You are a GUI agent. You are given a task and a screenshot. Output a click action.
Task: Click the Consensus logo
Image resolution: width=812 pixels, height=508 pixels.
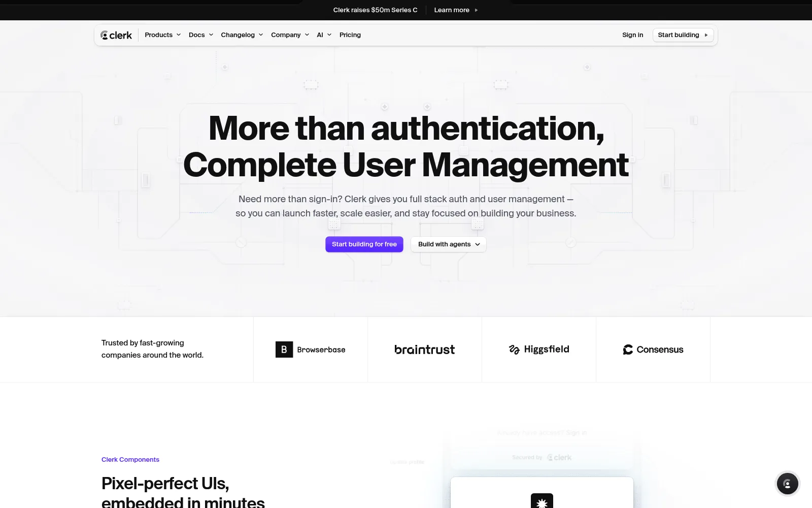click(x=653, y=350)
